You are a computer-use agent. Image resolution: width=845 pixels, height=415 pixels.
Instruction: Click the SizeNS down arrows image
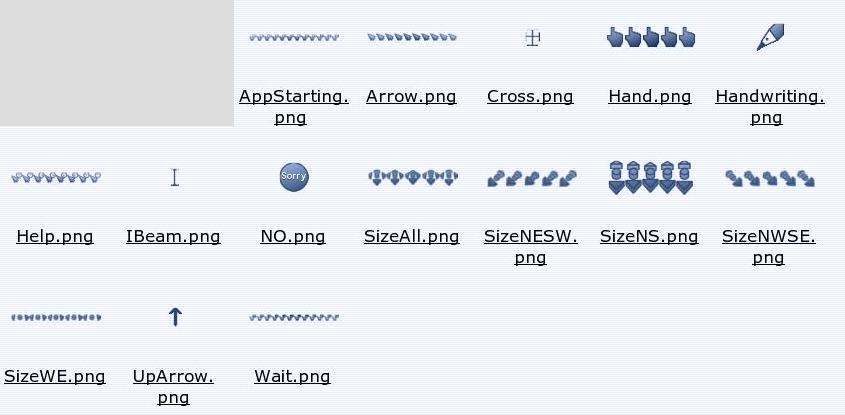tap(651, 177)
